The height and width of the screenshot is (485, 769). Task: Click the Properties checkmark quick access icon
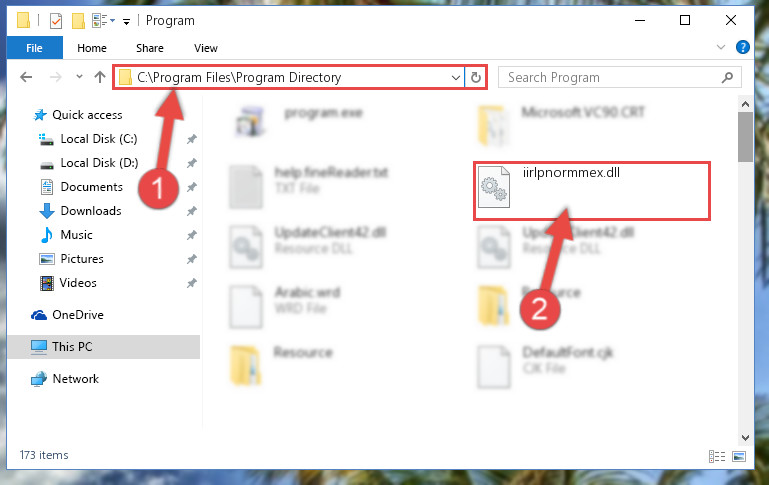pyautogui.click(x=56, y=21)
